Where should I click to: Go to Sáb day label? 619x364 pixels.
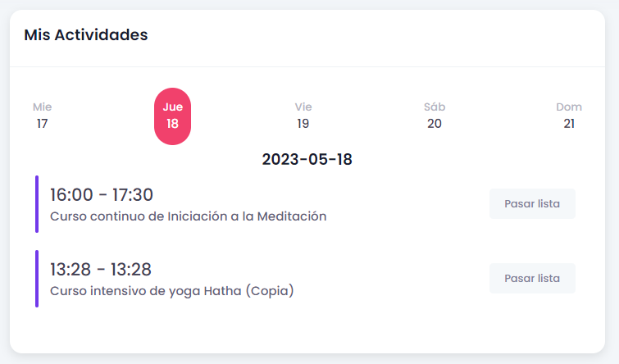pyautogui.click(x=435, y=107)
